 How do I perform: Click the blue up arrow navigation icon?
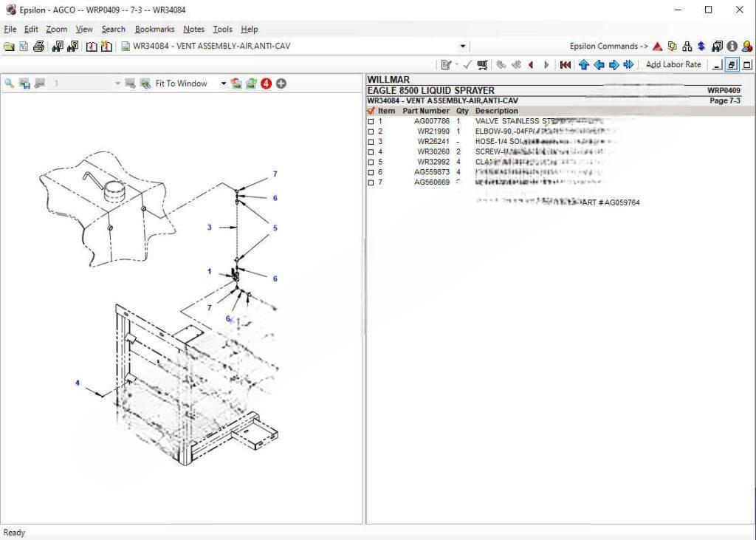(x=584, y=65)
